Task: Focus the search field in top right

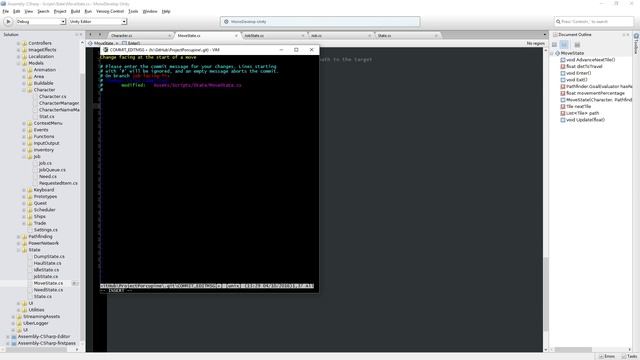Action: (593, 21)
